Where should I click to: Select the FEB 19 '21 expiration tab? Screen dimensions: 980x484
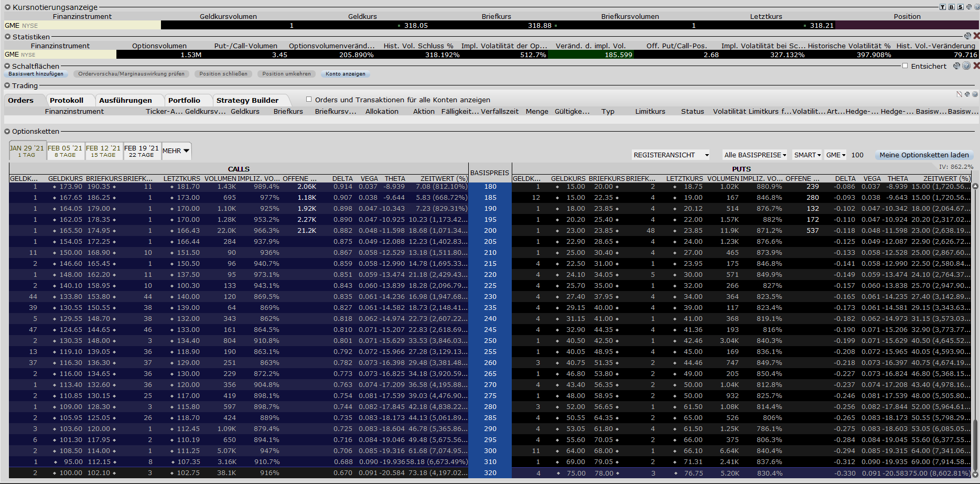pos(142,151)
